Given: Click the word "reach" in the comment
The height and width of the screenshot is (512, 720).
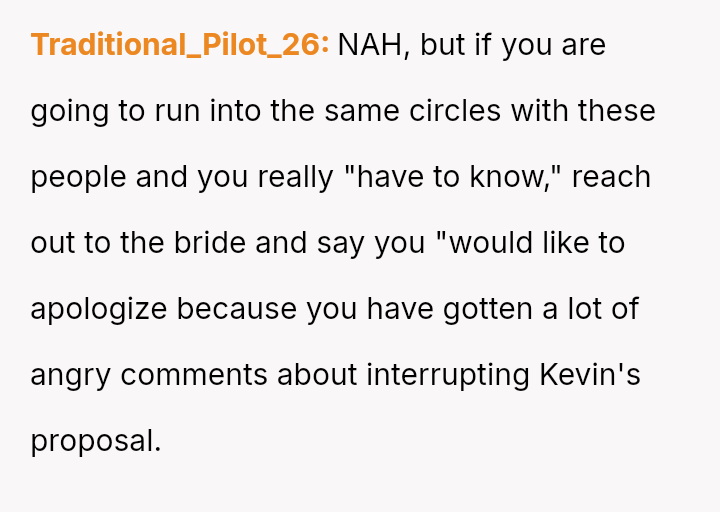Looking at the screenshot, I should pos(611,176).
